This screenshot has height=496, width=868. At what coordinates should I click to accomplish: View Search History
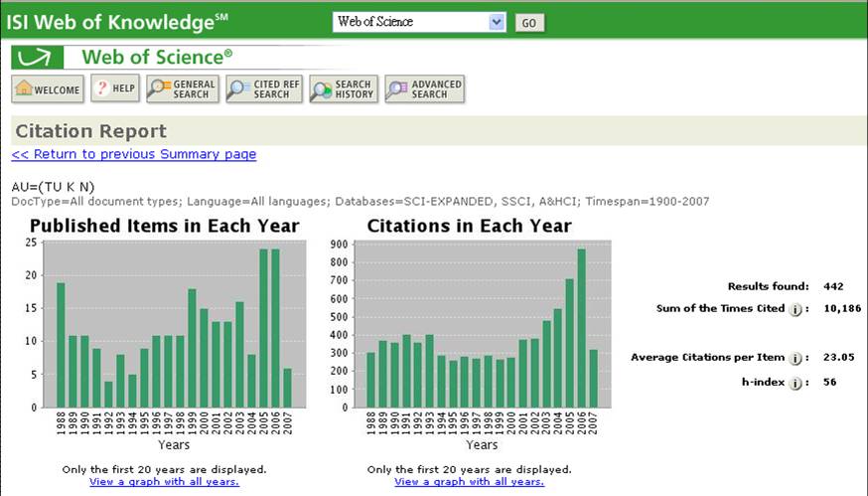point(344,89)
